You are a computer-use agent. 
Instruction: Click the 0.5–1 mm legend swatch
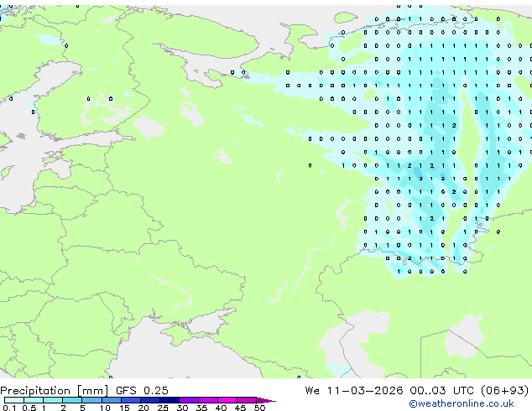pyautogui.click(x=34, y=400)
